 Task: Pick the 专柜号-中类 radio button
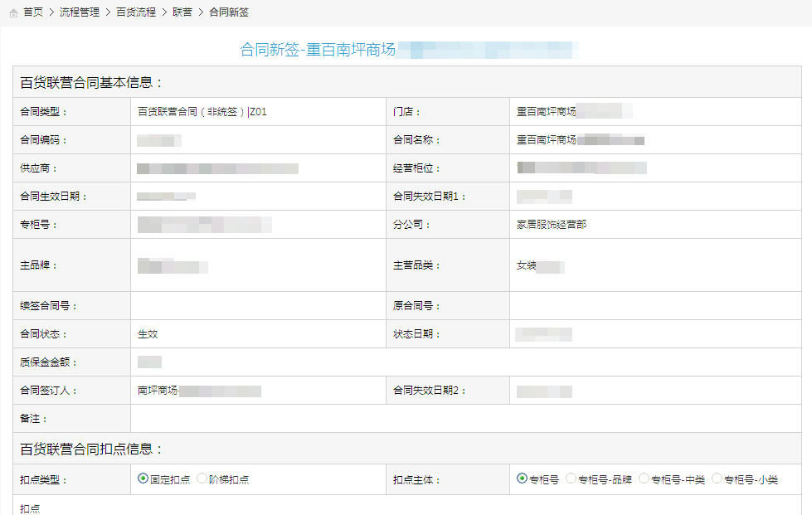point(644,479)
